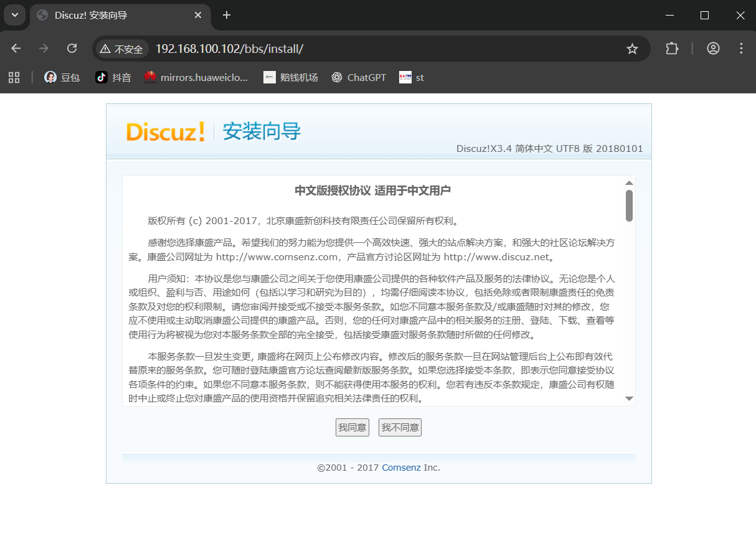Open the browser profile account icon
This screenshot has height=551, width=756.
click(713, 48)
